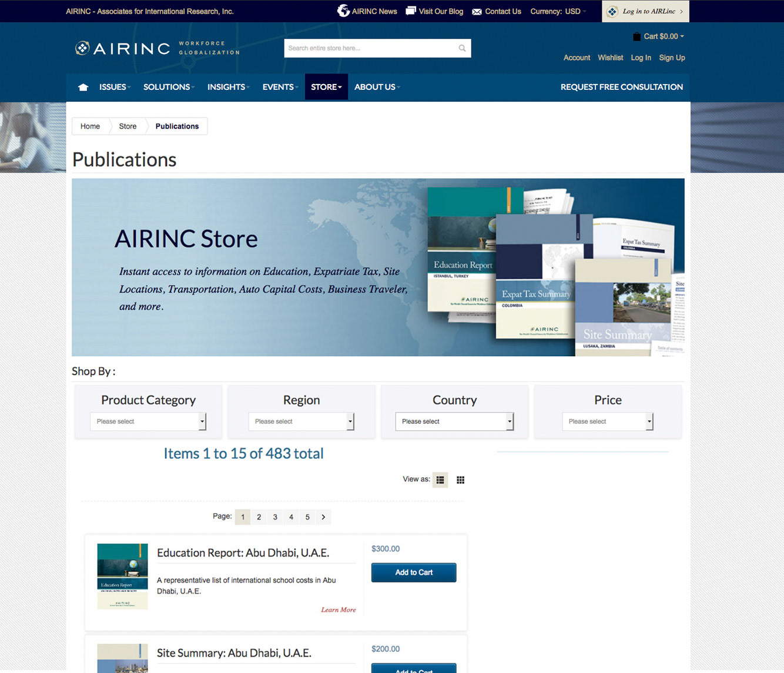The width and height of the screenshot is (784, 673).
Task: Click Request Free Consultation
Action: tap(622, 87)
